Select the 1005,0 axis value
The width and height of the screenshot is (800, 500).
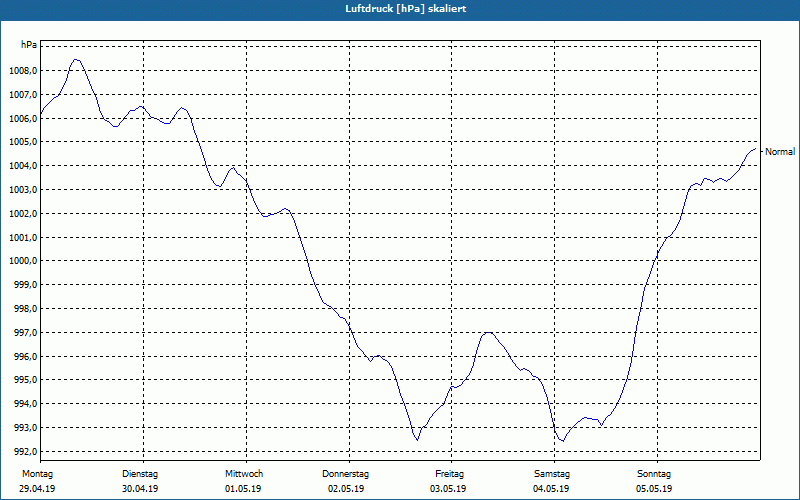[23, 142]
